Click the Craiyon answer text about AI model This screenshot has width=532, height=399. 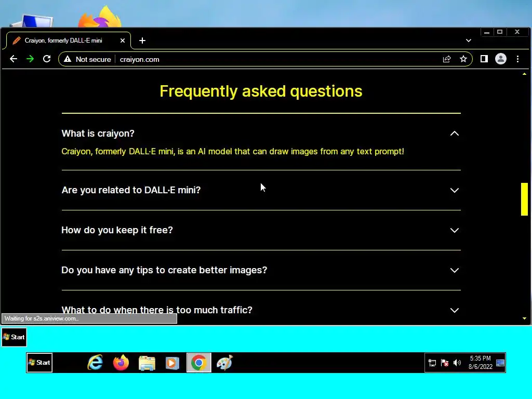point(233,151)
